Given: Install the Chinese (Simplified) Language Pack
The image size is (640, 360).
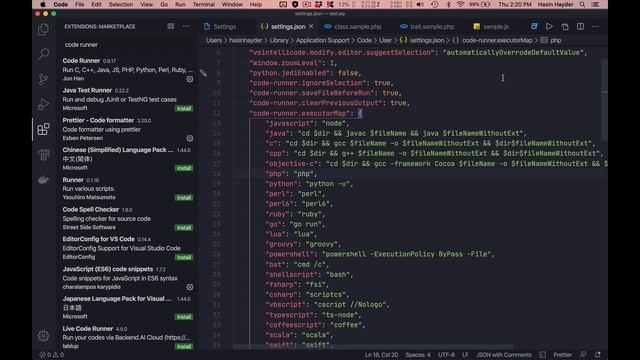Looking at the screenshot, I should (x=184, y=168).
